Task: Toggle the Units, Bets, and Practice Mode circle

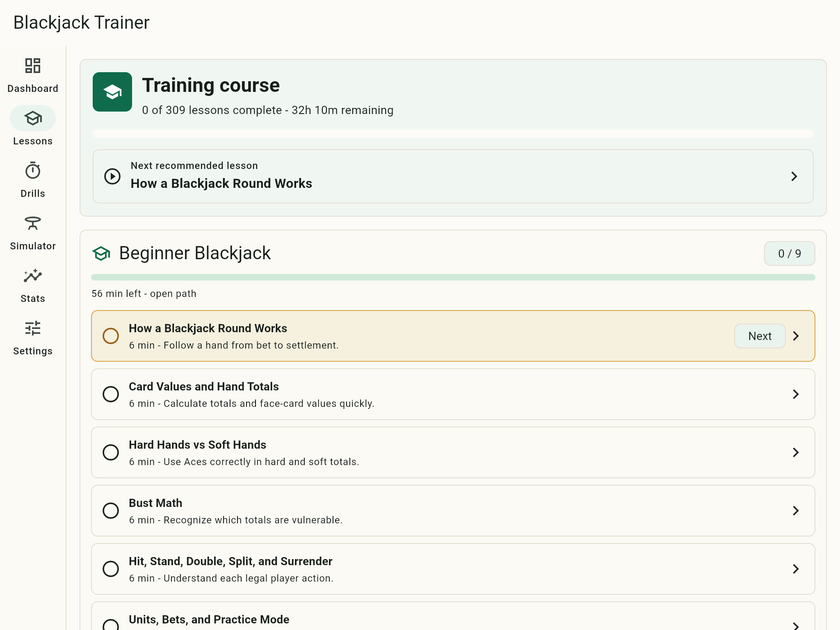Action: (111, 625)
